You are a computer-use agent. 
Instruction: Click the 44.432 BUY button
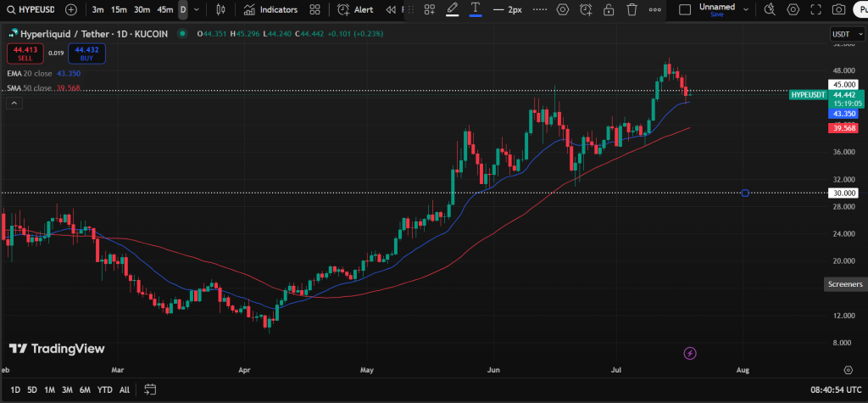click(87, 53)
